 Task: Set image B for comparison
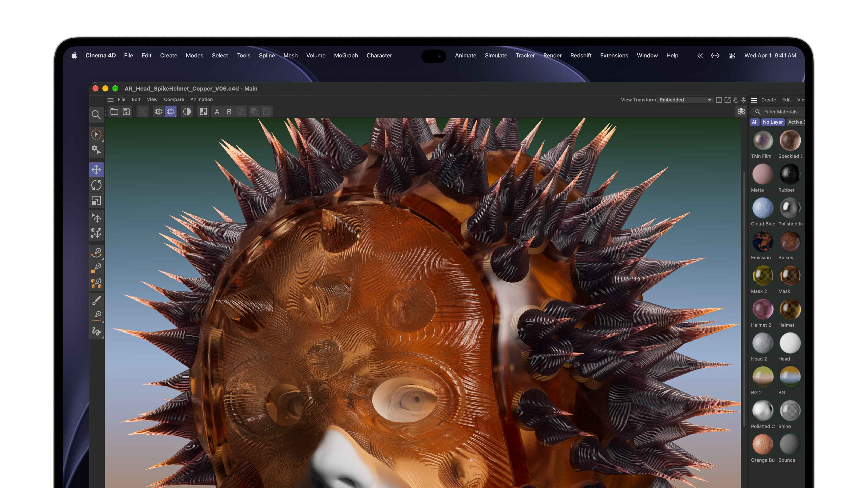pyautogui.click(x=229, y=111)
